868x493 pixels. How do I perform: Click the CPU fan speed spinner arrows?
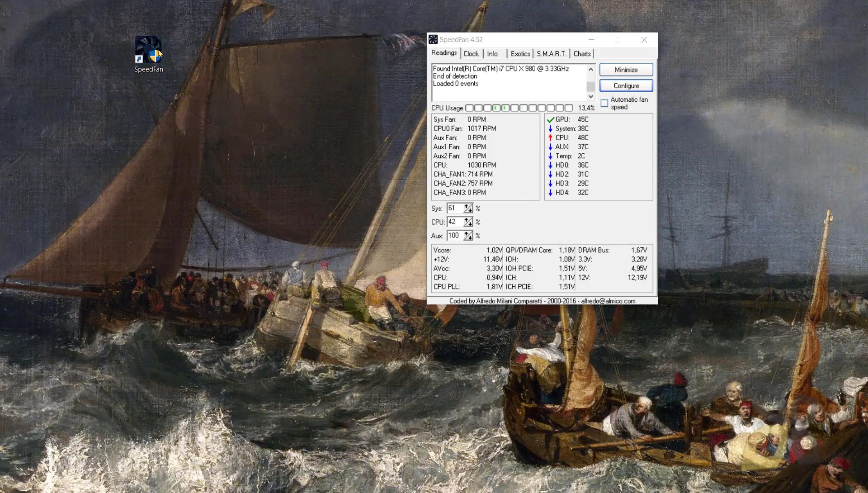point(468,222)
